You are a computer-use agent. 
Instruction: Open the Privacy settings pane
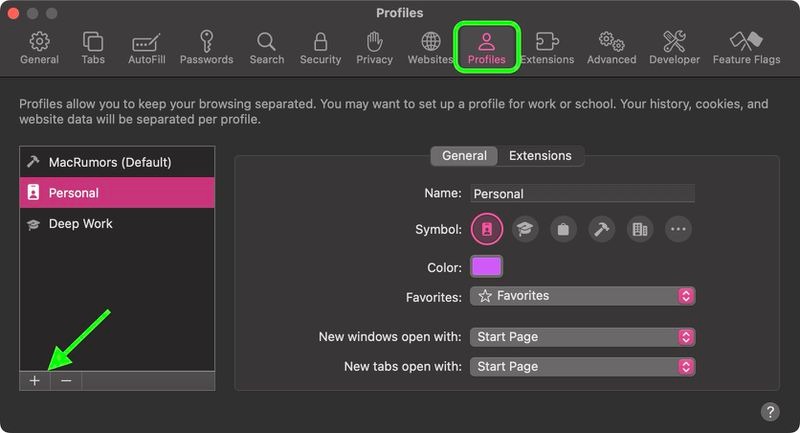(374, 48)
